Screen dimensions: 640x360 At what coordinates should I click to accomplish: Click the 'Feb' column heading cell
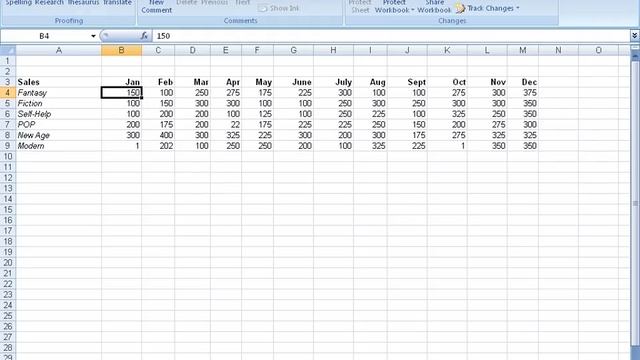tap(158, 82)
